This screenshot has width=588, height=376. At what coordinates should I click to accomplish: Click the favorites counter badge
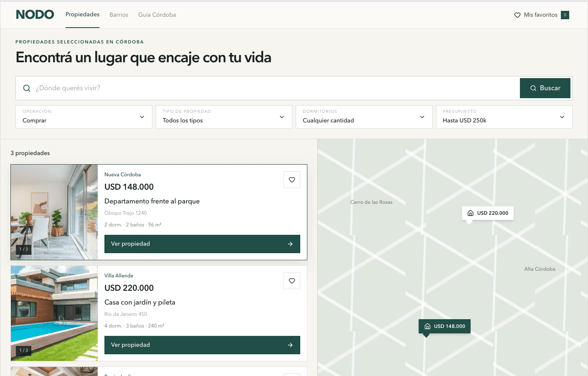point(565,15)
